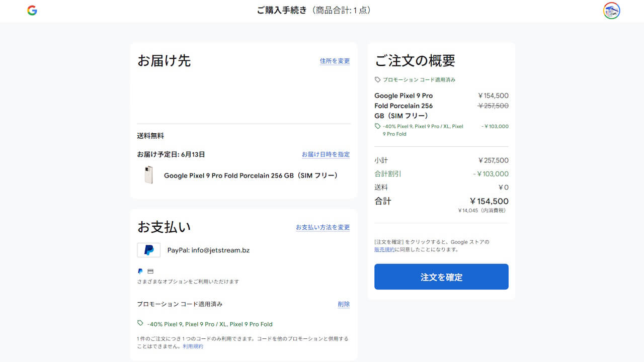Click the green tag icon beside -40% in summary

377,126
